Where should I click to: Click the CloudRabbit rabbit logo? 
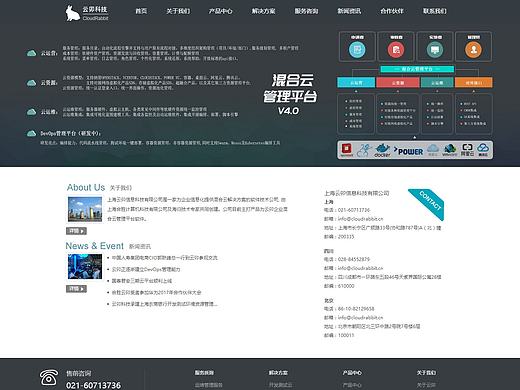click(87, 13)
